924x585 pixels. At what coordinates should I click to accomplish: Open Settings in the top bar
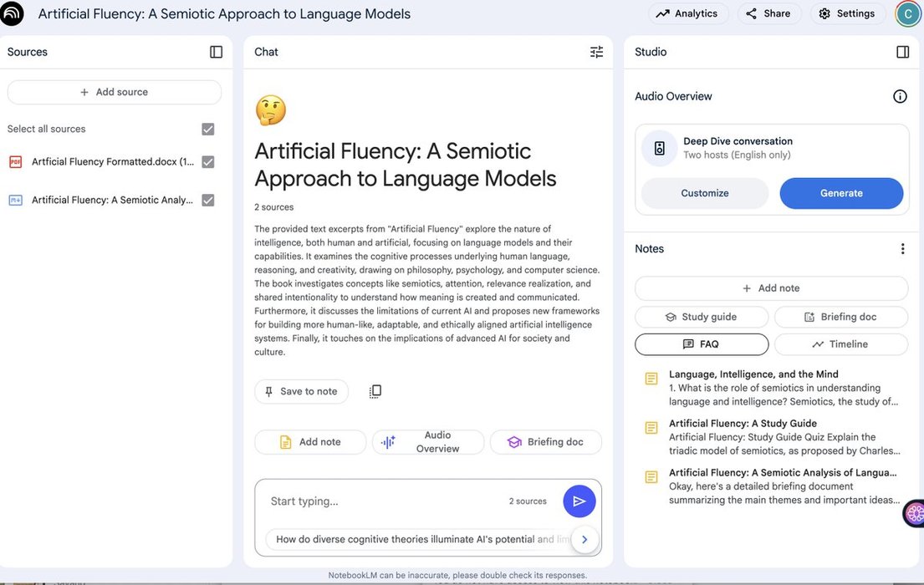pos(847,13)
